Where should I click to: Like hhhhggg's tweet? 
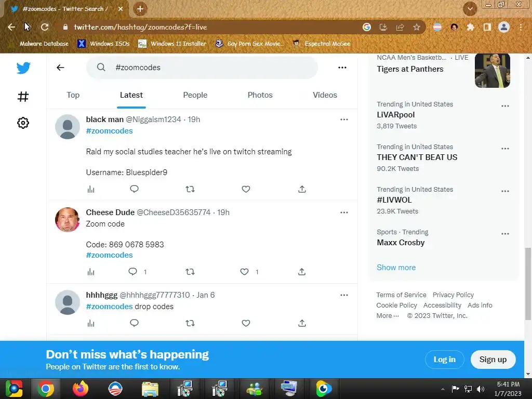(246, 323)
